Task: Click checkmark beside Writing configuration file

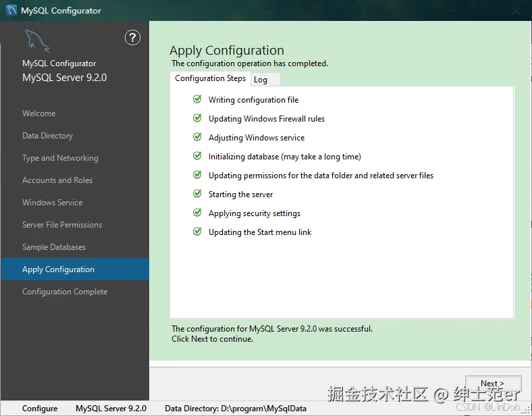Action: (197, 99)
